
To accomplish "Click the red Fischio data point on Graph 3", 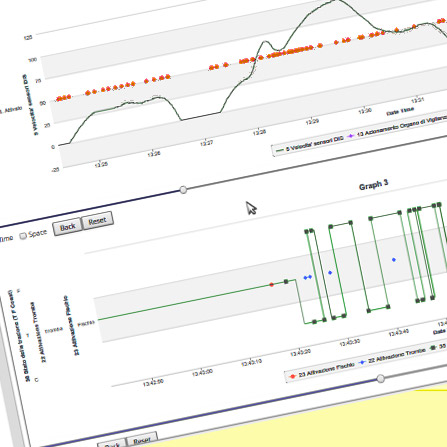I will click(271, 285).
